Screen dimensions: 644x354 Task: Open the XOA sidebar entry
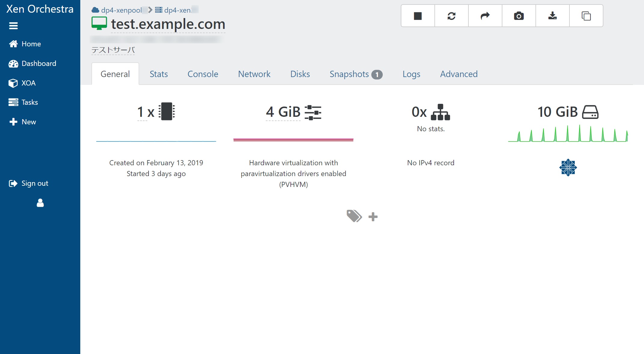(22, 83)
